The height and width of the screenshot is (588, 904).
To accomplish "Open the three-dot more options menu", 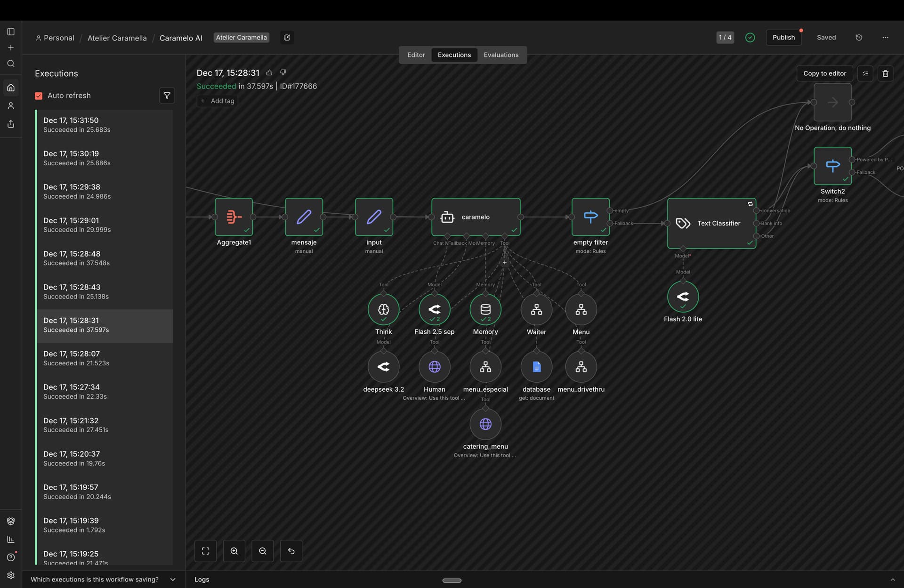I will 885,38.
